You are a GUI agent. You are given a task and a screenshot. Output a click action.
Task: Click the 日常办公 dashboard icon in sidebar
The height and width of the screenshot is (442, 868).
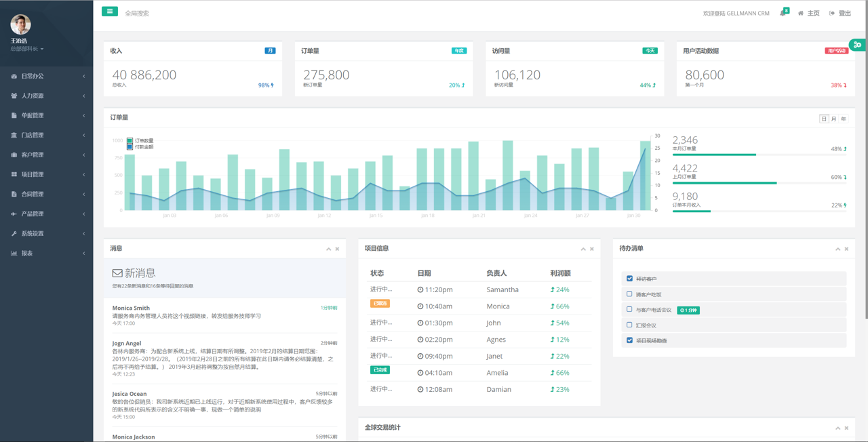click(14, 77)
